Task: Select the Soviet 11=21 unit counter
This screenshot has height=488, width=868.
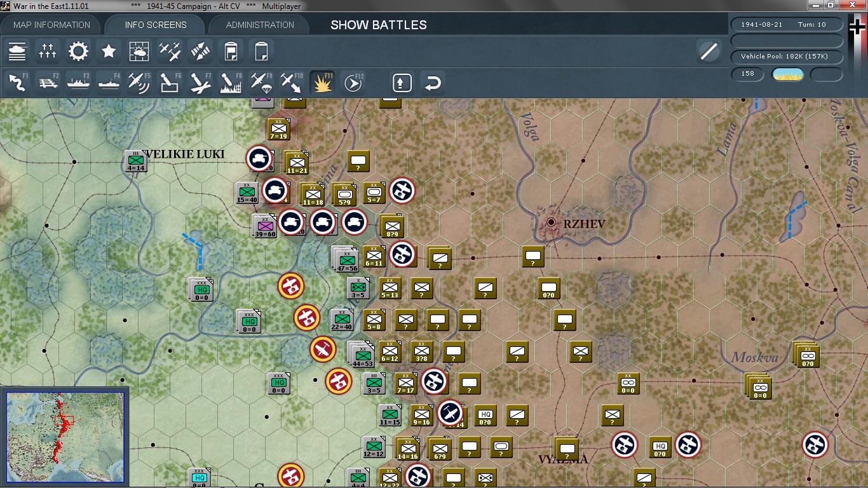Action: click(x=297, y=163)
